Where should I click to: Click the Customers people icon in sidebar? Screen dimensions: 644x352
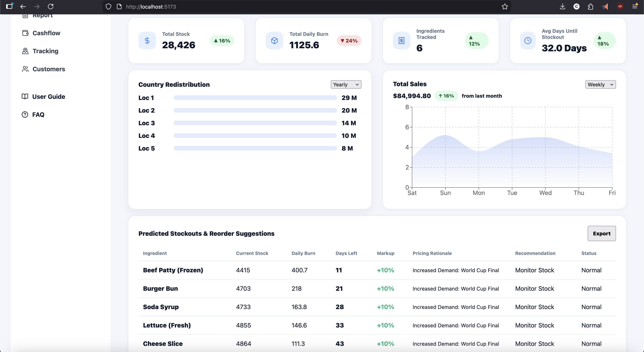25,69
